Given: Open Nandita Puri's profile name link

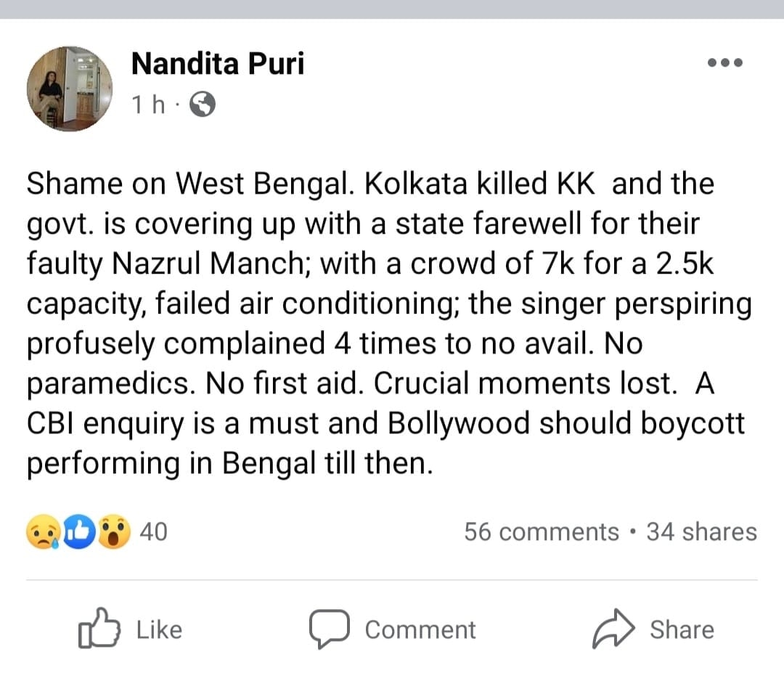Looking at the screenshot, I should tap(218, 64).
